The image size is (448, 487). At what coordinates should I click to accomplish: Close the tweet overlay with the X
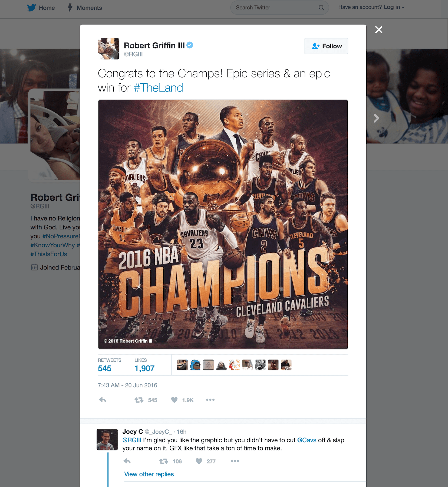[379, 29]
